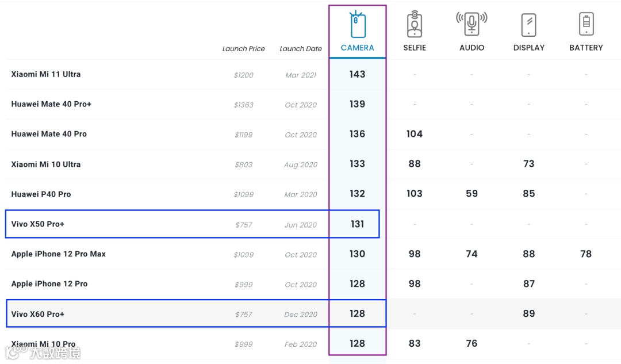Screen dimensions: 621x364
Task: Click the Selfie category icon
Action: 415,24
